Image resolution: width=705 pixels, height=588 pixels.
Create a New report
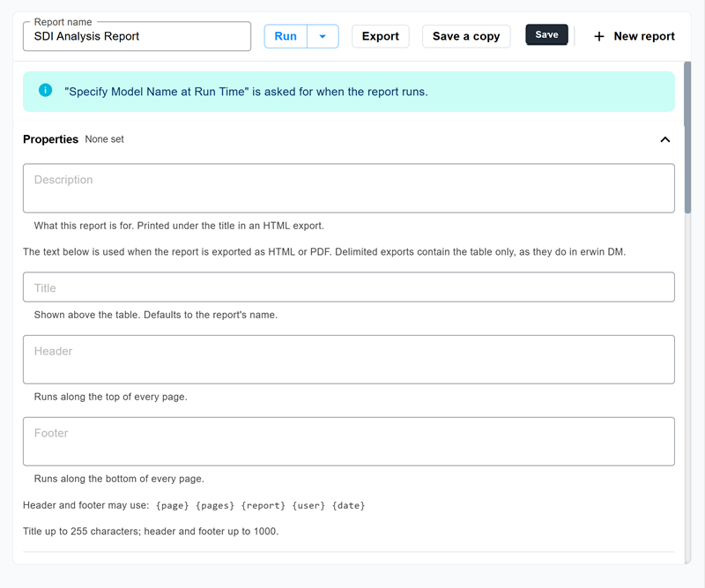[634, 36]
